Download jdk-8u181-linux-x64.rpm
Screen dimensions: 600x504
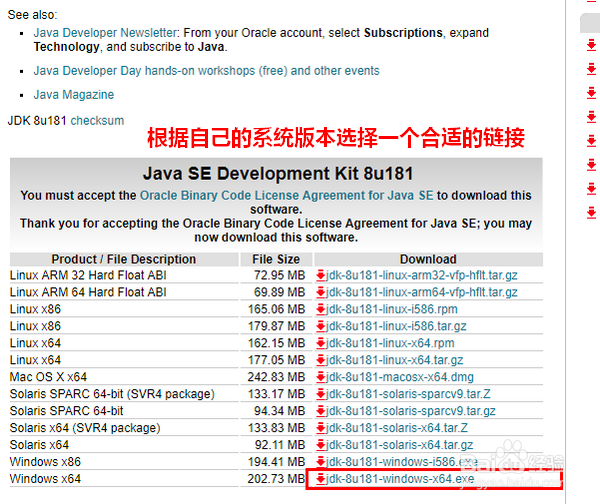pyautogui.click(x=390, y=343)
